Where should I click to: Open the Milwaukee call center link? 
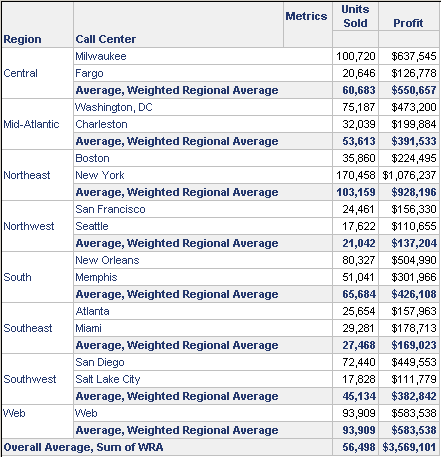[101, 56]
